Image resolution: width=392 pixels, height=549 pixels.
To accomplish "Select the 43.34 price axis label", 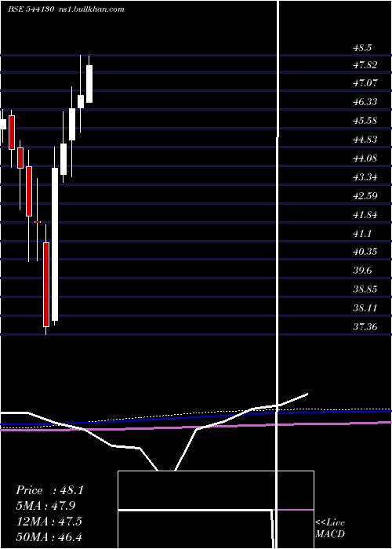I will (365, 177).
